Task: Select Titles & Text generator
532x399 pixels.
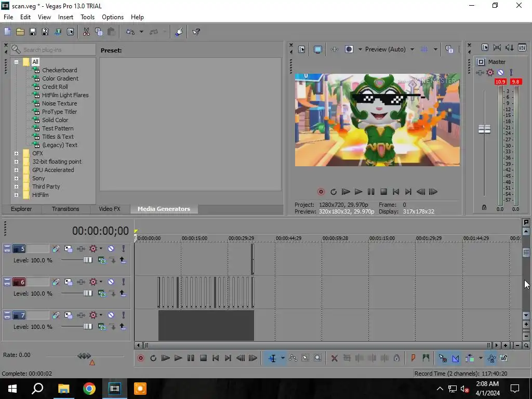Action: pyautogui.click(x=58, y=137)
